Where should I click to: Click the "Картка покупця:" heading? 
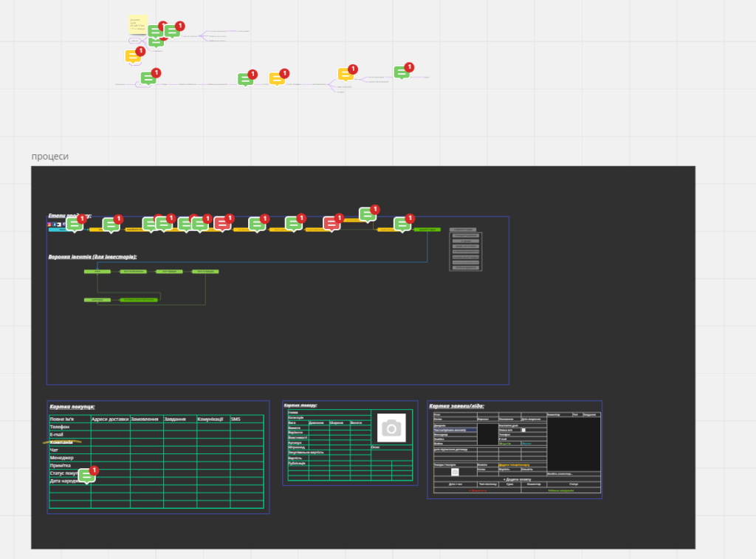click(x=72, y=407)
